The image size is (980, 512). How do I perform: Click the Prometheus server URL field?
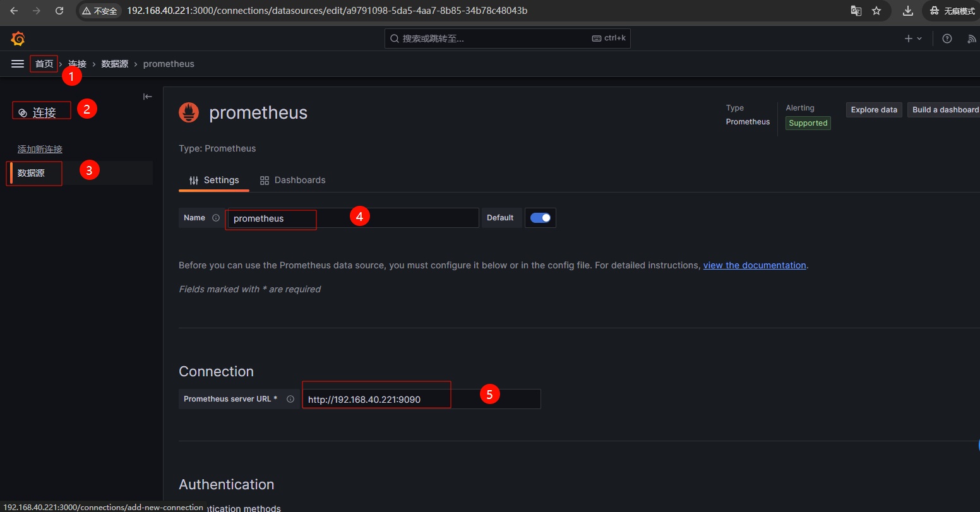421,399
